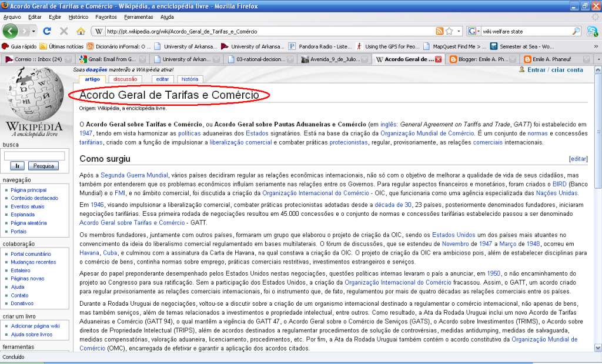Image resolution: width=602 pixels, height=364 pixels.
Task: Bookmark this page with the star icon
Action: pyautogui.click(x=449, y=31)
